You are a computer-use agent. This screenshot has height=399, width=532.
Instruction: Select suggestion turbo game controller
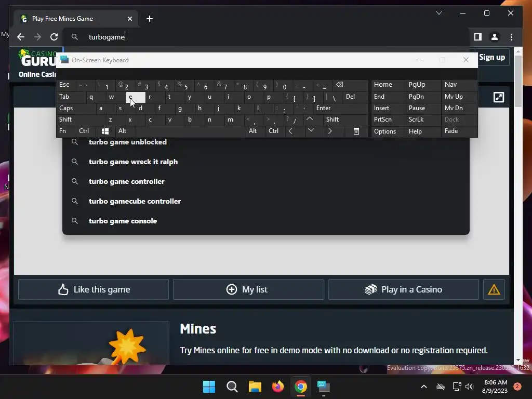266,181
